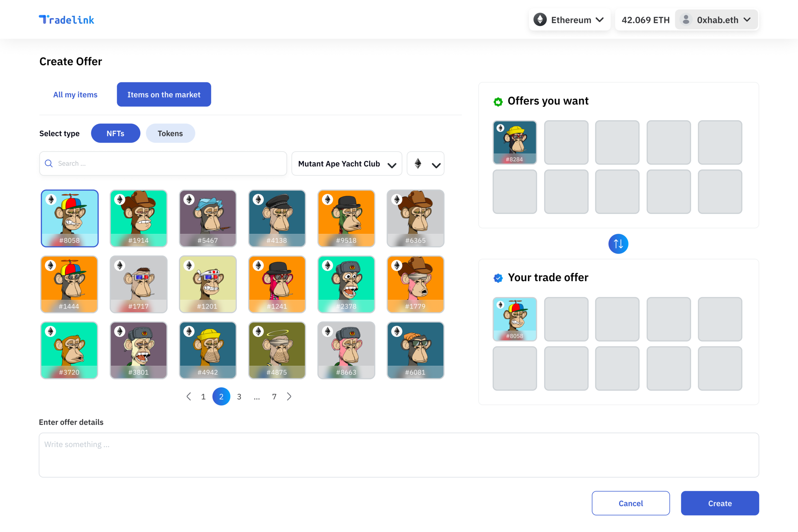This screenshot has height=532, width=798.
Task: Select NFT #4942 with yellow hat
Action: (x=208, y=350)
